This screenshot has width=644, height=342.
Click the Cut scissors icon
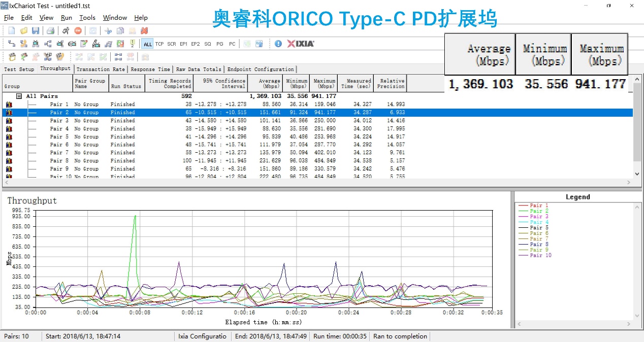tap(109, 31)
